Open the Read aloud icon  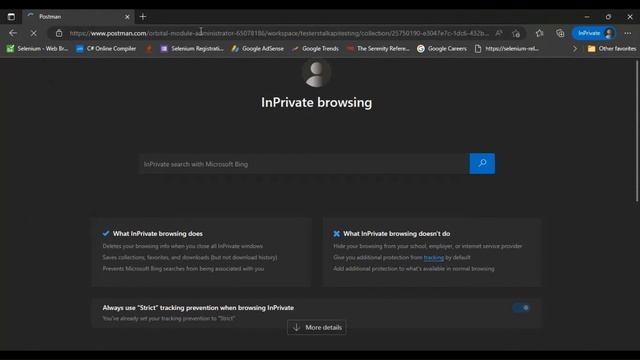click(499, 33)
